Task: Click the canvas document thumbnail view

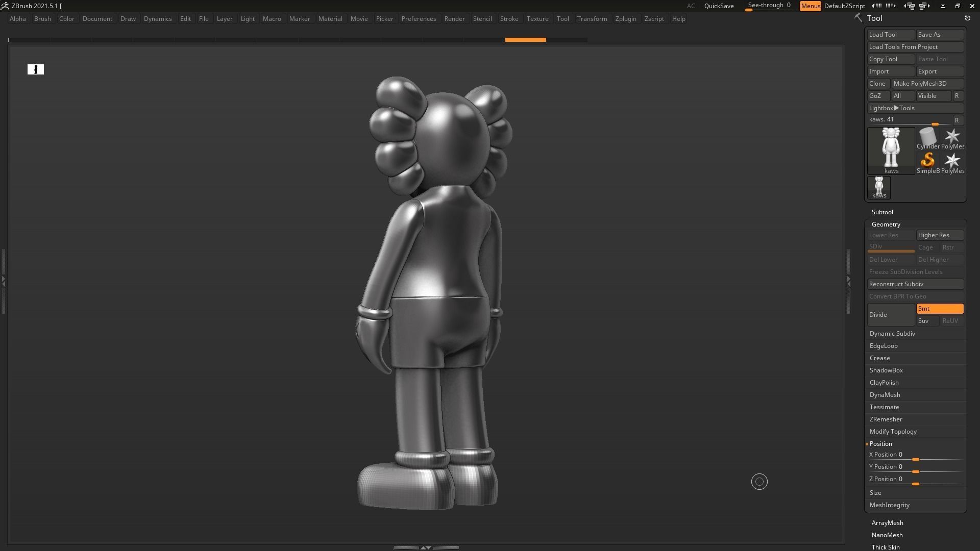Action: 36,69
